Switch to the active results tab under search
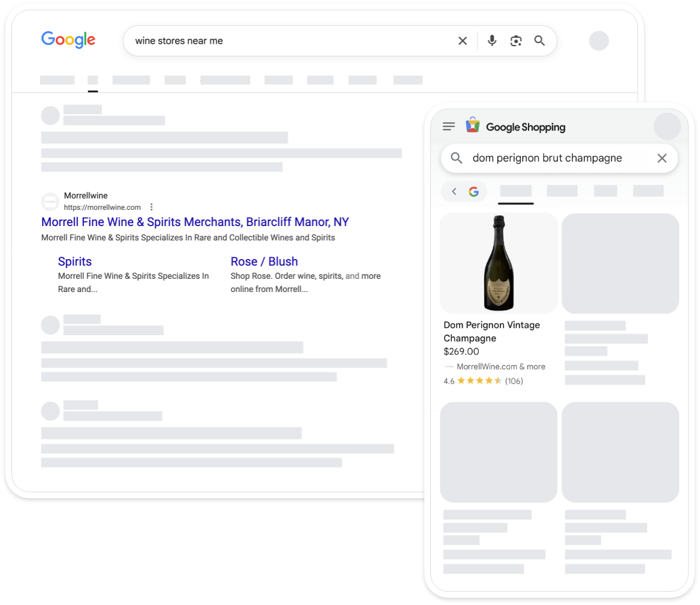The image size is (700, 605). [93, 79]
